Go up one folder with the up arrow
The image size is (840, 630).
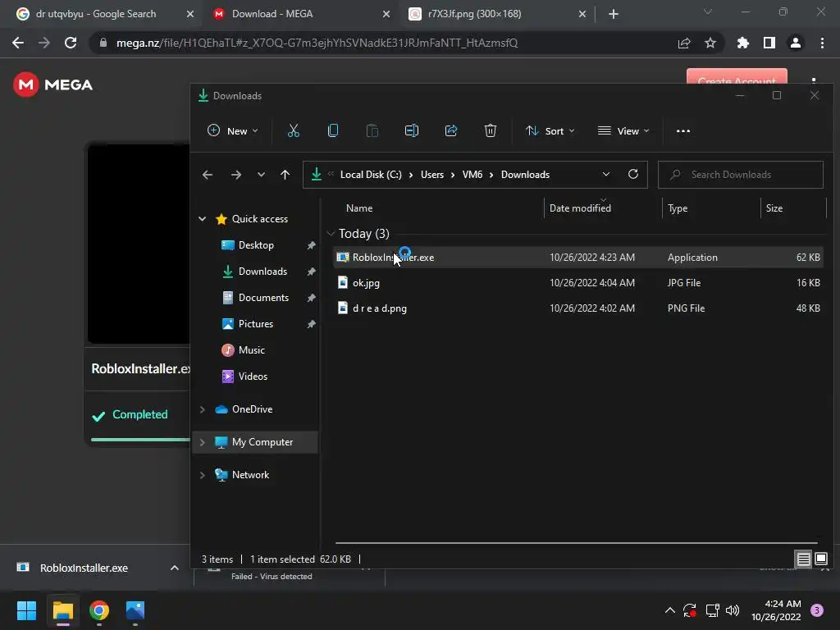coord(285,175)
